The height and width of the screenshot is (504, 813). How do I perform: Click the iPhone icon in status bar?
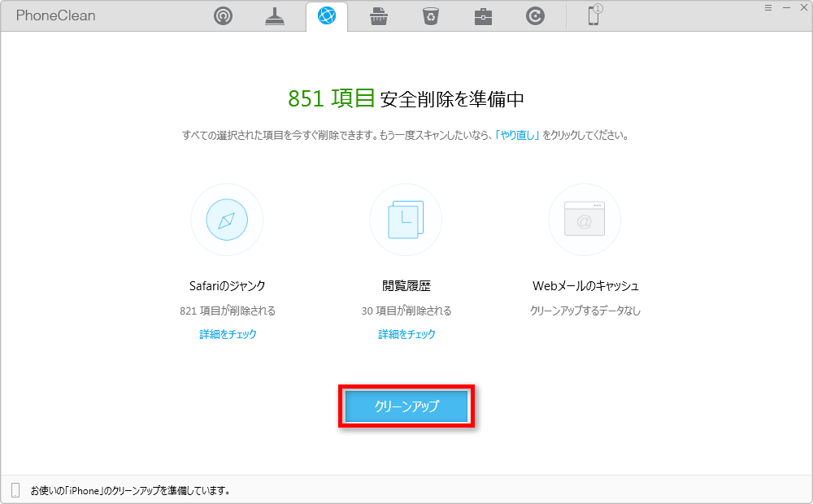[x=15, y=490]
